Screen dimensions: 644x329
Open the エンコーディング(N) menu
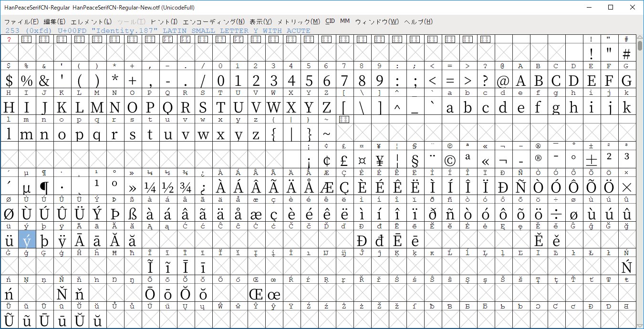[214, 21]
